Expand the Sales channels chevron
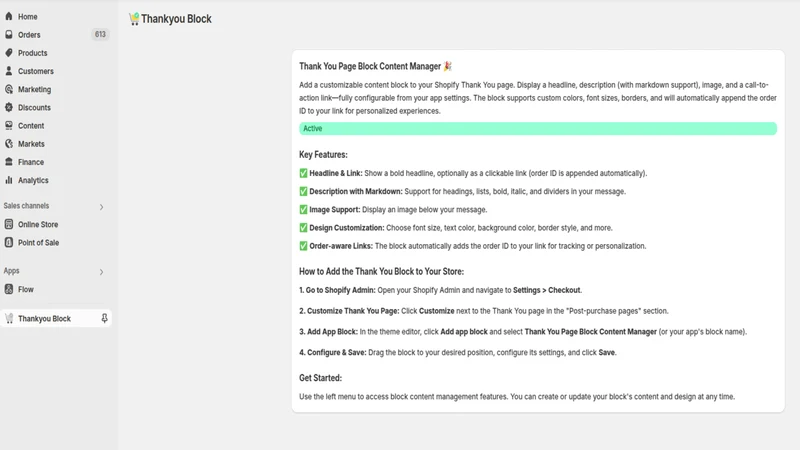Screen dimensions: 800x450 click(x=102, y=207)
